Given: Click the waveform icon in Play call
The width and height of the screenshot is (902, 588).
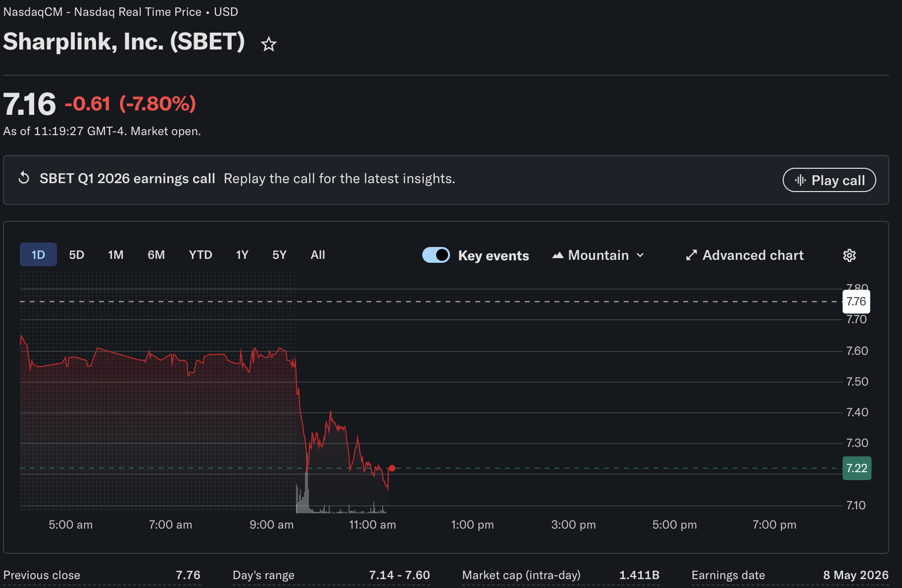Looking at the screenshot, I should pyautogui.click(x=800, y=180).
